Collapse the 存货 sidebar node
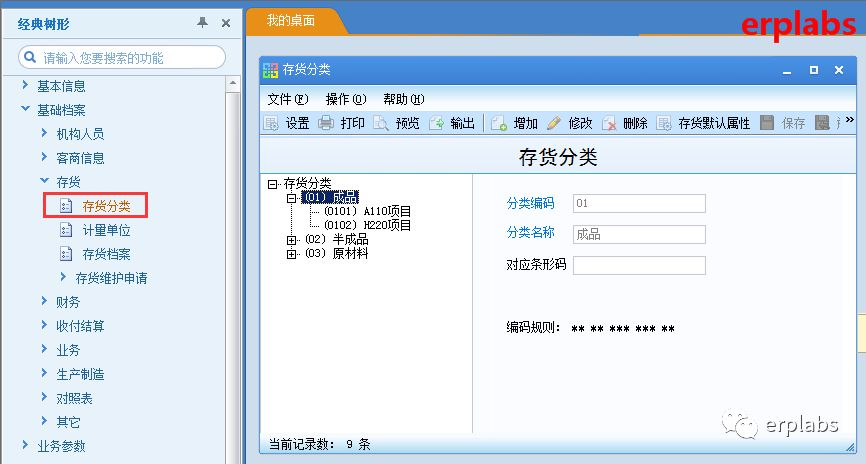Image resolution: width=866 pixels, height=464 pixels. pos(44,181)
